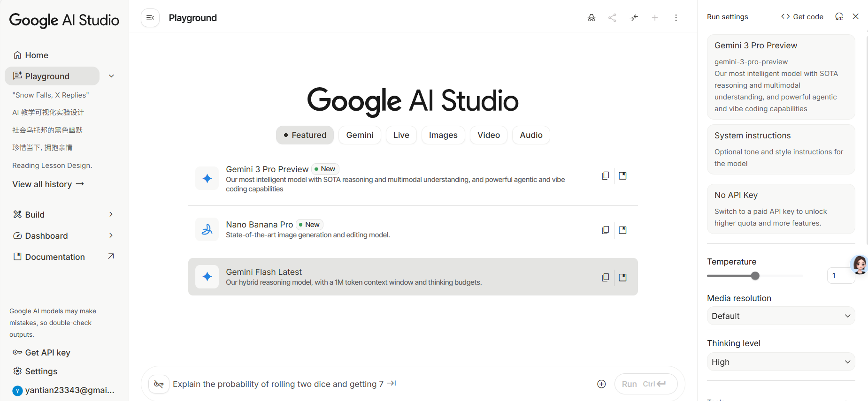
Task: Click the prompt box's crossed-out key icon
Action: (159, 384)
